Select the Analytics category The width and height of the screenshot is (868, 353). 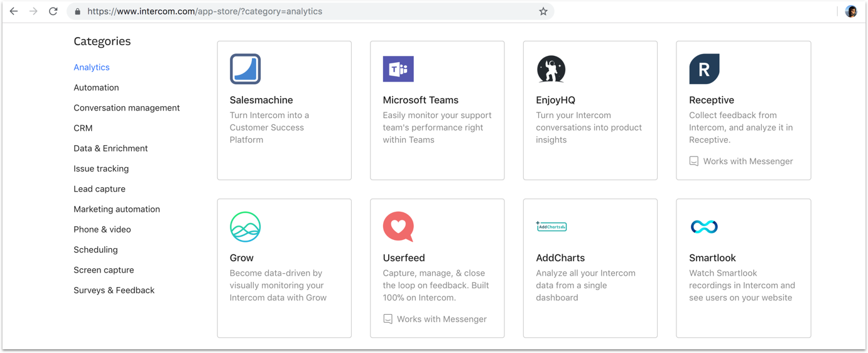92,67
